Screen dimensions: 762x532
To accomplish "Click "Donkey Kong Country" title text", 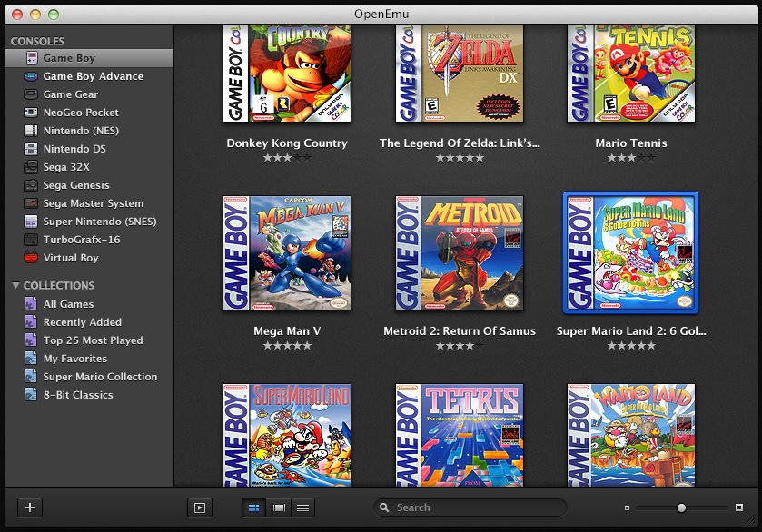I will (x=287, y=143).
